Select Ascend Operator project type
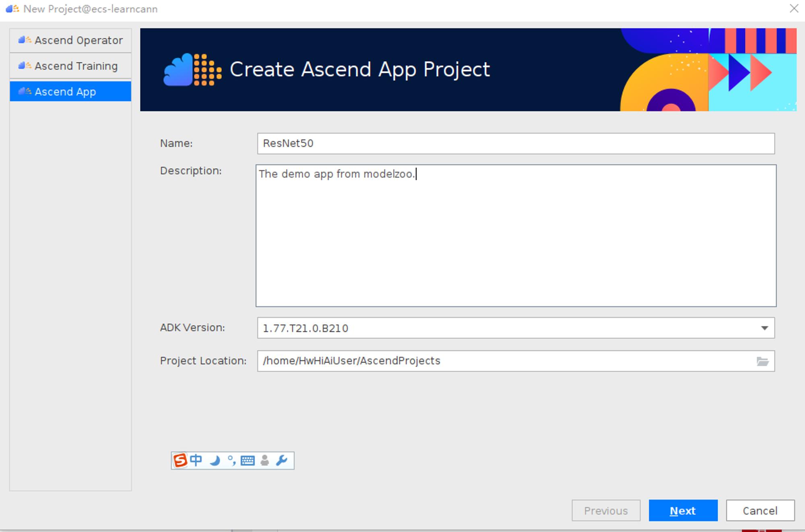 coord(70,40)
